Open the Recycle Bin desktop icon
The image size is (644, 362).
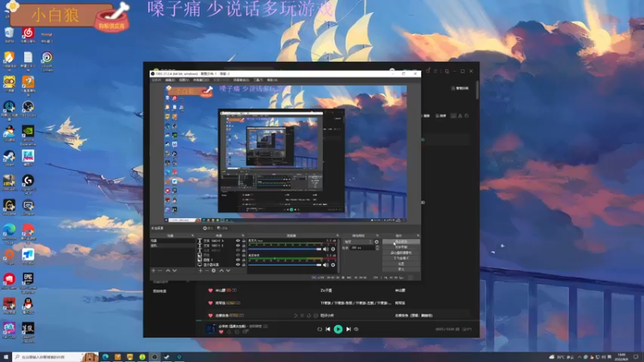tap(9, 35)
